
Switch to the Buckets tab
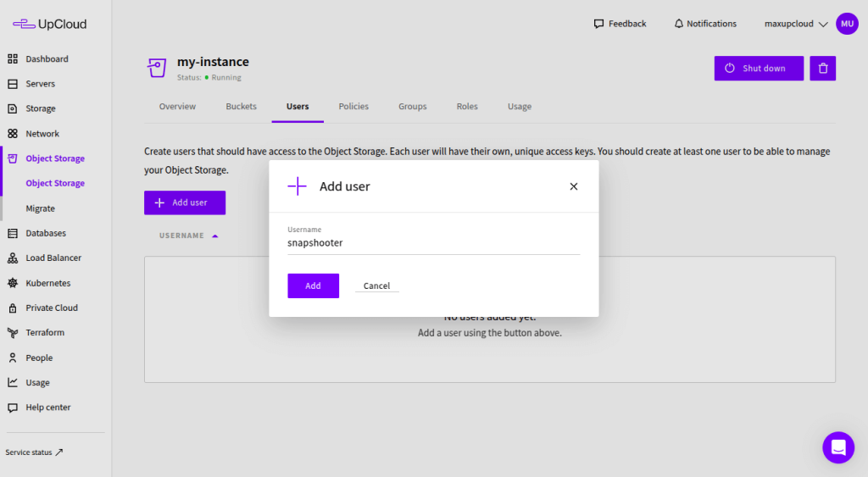click(x=241, y=107)
